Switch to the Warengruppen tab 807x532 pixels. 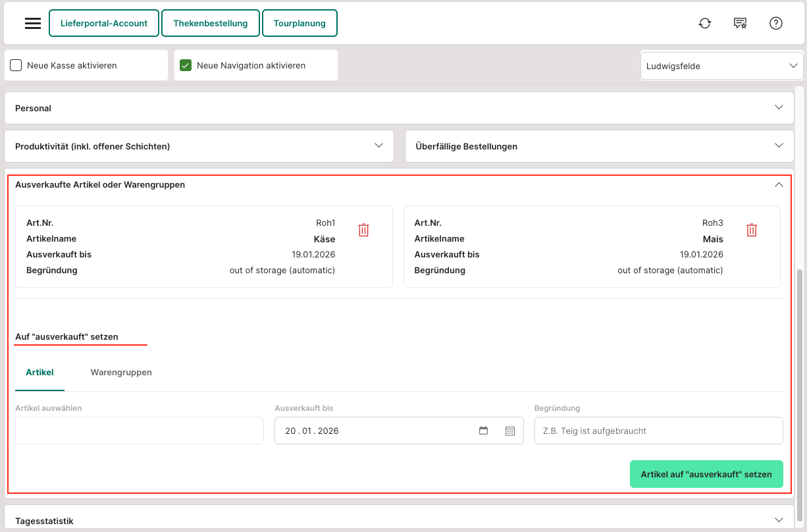point(121,373)
